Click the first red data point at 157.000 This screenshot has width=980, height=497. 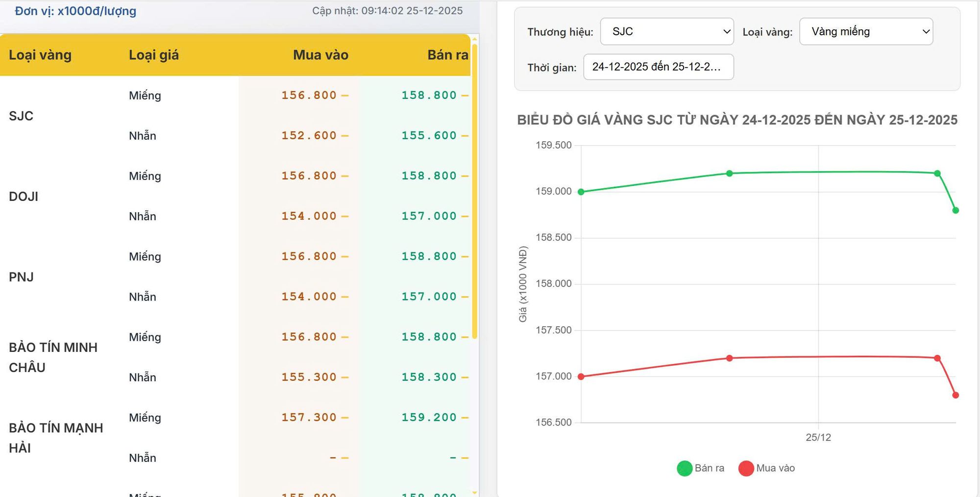(x=581, y=377)
